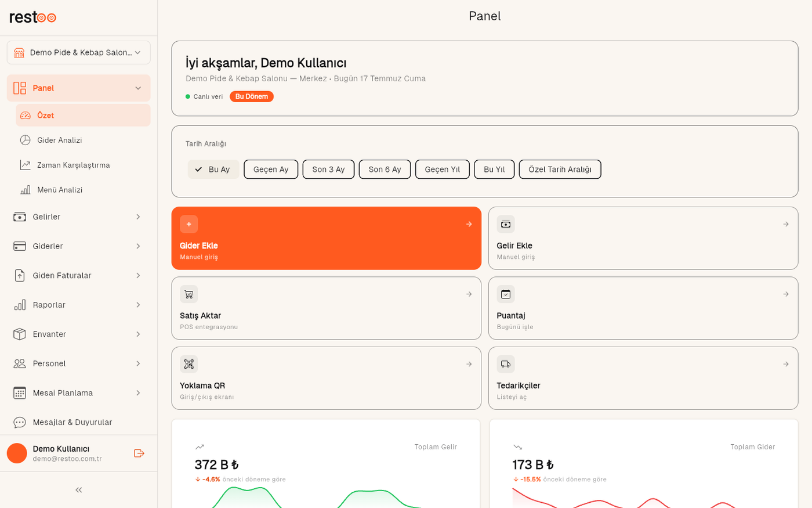
Task: Click the Personel people icon
Action: pyautogui.click(x=20, y=363)
